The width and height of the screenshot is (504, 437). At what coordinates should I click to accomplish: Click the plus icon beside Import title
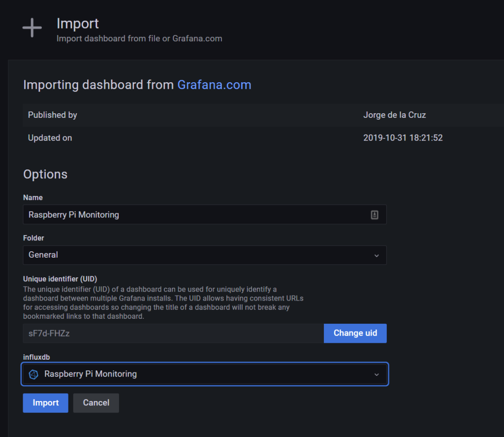32,28
